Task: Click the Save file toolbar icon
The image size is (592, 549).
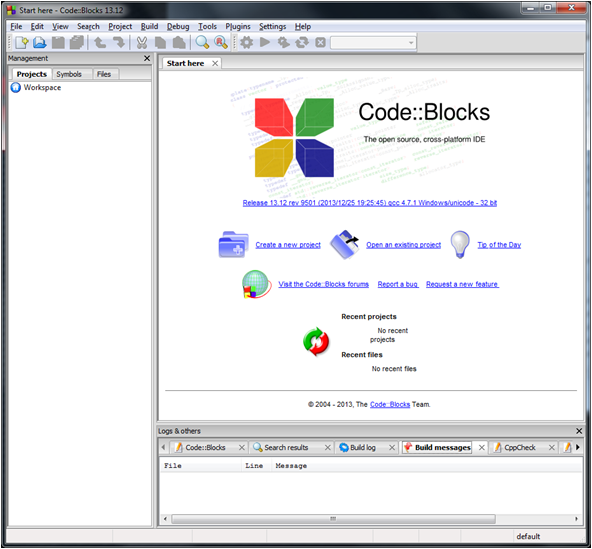Action: click(x=58, y=42)
